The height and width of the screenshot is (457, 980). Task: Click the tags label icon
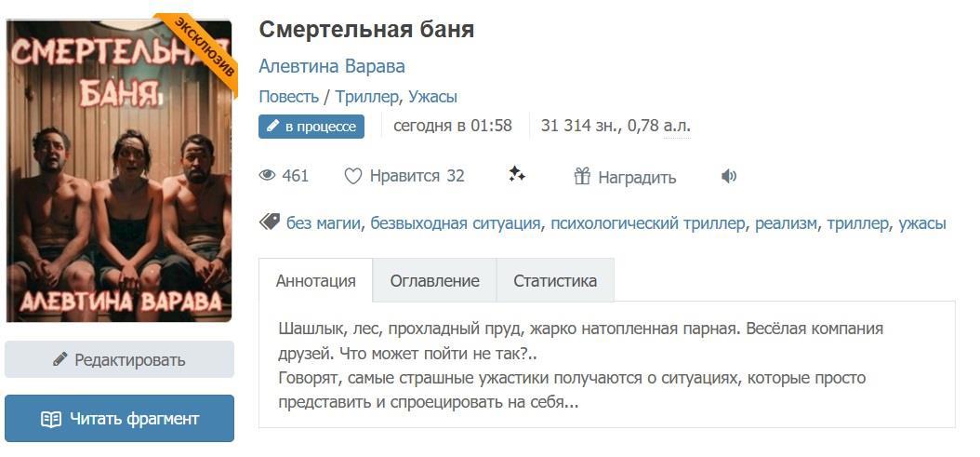click(x=270, y=222)
